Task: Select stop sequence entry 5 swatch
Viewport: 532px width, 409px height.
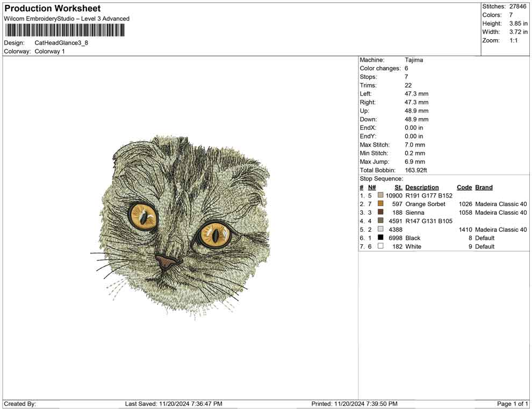Action: pos(382,229)
